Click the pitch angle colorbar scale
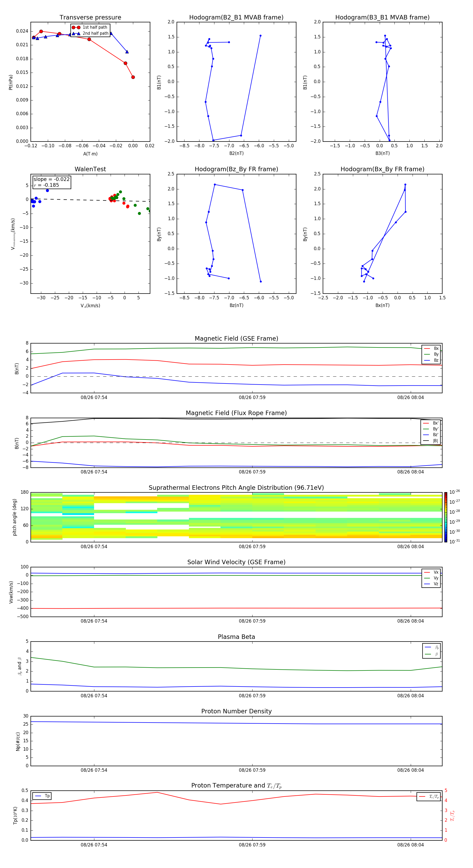This screenshot has height=868, width=473. coord(446,517)
